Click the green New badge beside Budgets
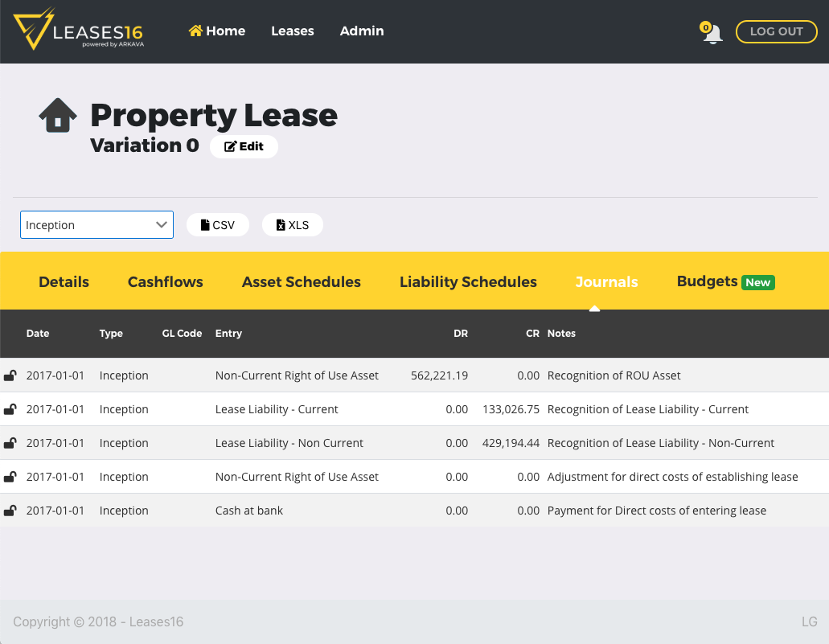This screenshot has height=644, width=829. coord(757,281)
